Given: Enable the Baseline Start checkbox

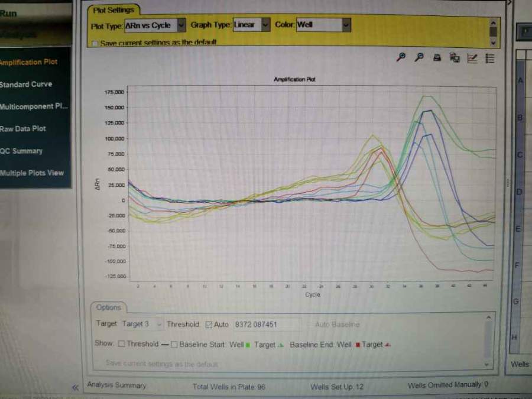Looking at the screenshot, I should [x=174, y=344].
